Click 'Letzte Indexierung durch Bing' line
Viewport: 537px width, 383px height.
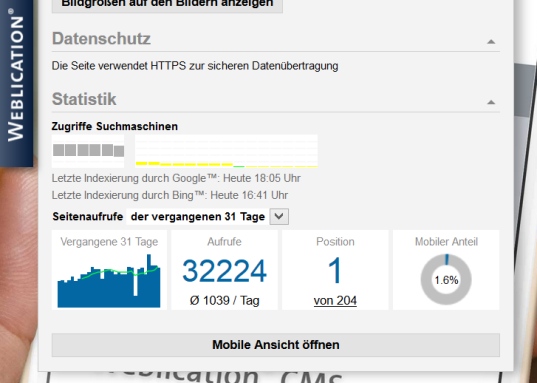pyautogui.click(x=170, y=195)
